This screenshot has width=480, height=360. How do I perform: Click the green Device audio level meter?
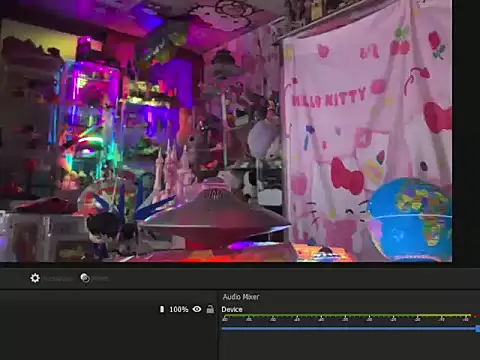click(x=347, y=315)
